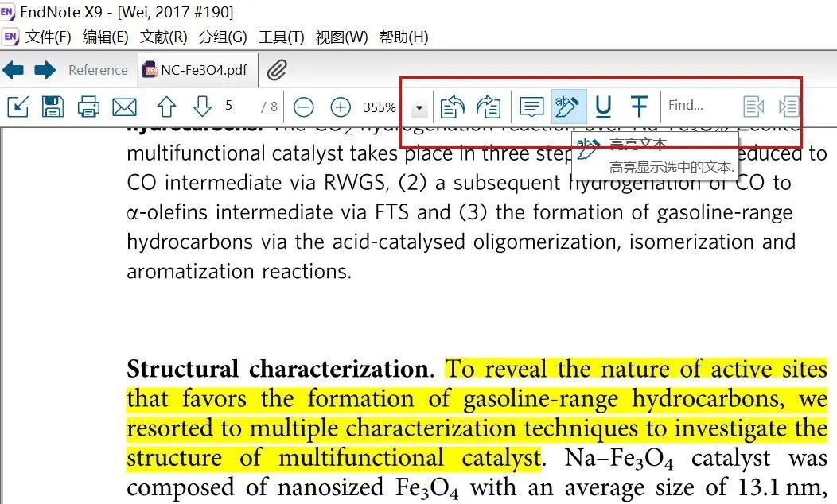Rotate the page clockwise
Image resolution: width=837 pixels, height=504 pixels.
[x=489, y=107]
